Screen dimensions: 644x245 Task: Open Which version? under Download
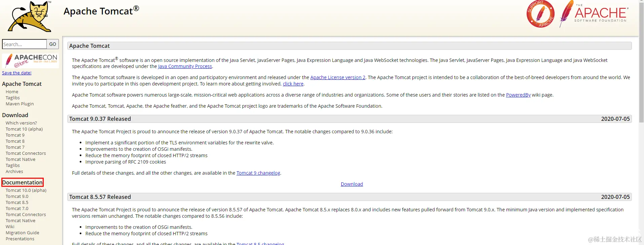(22, 123)
